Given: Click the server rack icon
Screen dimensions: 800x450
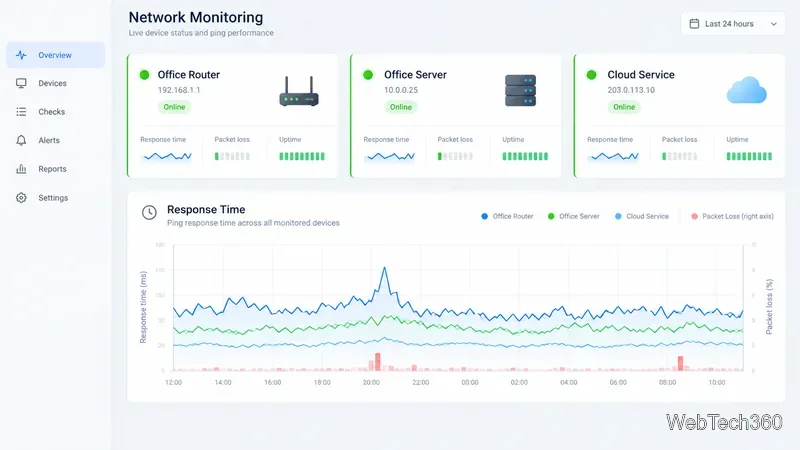Looking at the screenshot, I should pos(520,90).
